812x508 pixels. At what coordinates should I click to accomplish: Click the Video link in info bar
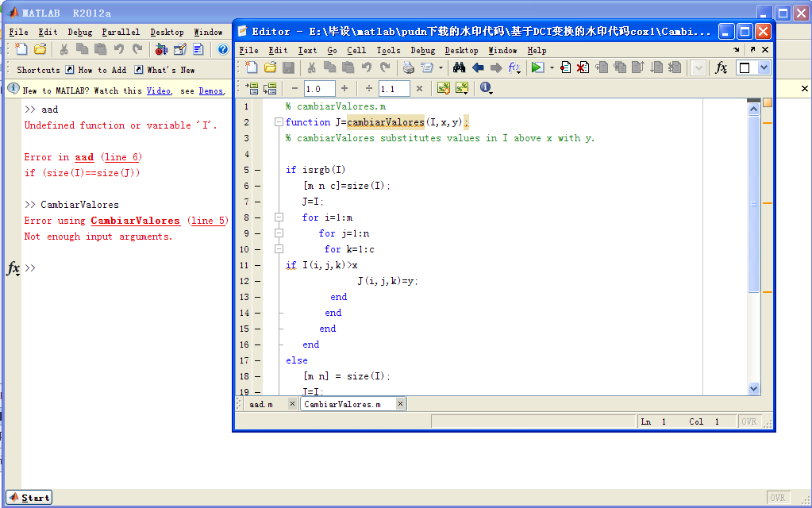click(158, 90)
